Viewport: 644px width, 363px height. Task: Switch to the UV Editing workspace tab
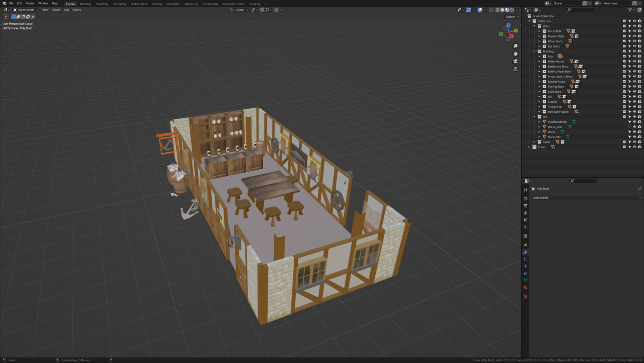119,4
